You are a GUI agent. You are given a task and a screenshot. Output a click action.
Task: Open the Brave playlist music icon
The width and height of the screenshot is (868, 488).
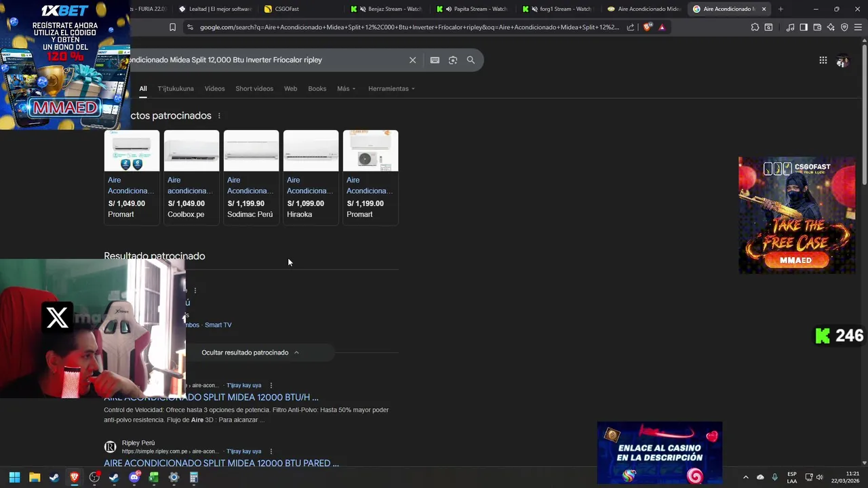point(790,27)
